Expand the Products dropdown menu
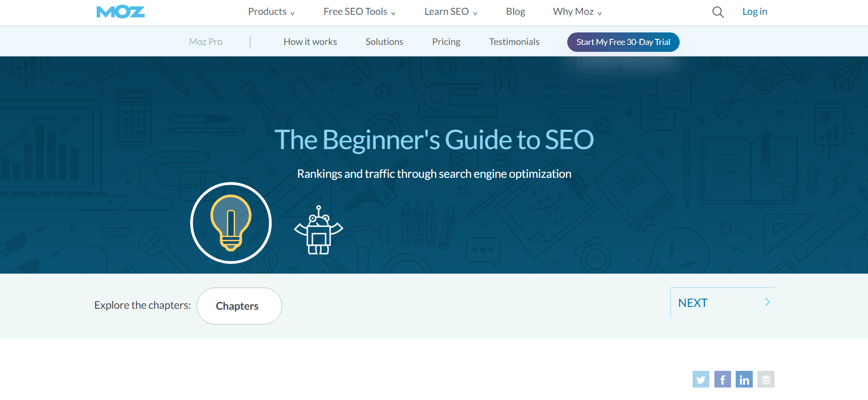The image size is (868, 400). coord(271,12)
